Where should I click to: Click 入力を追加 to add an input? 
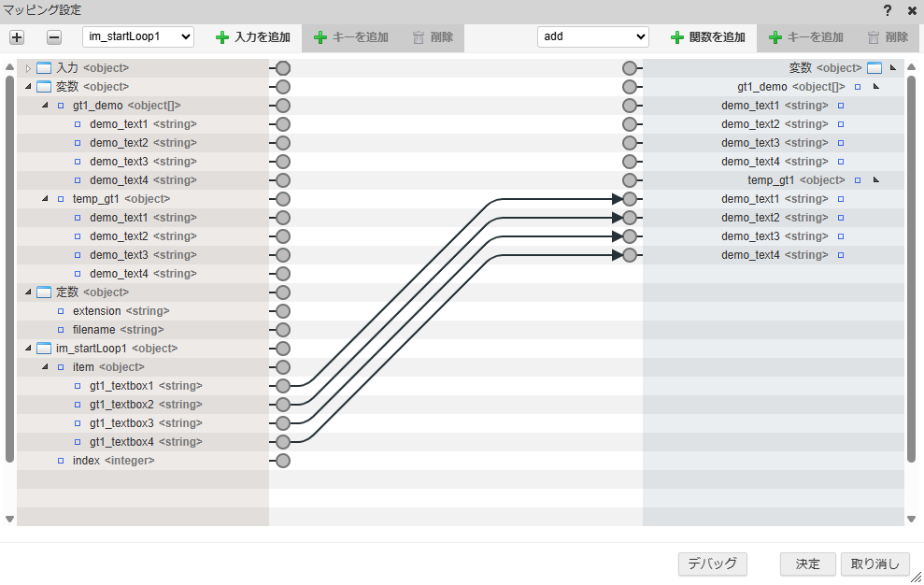(x=252, y=37)
